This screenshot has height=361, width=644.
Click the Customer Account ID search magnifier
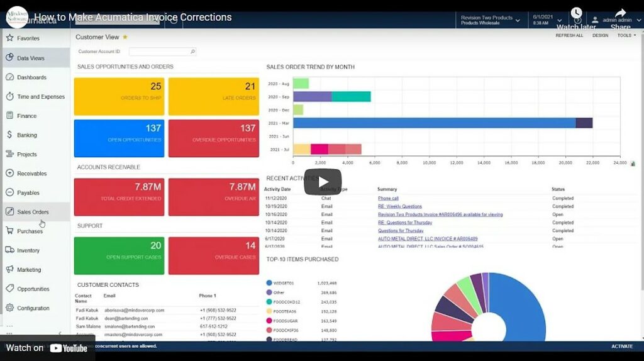click(192, 52)
